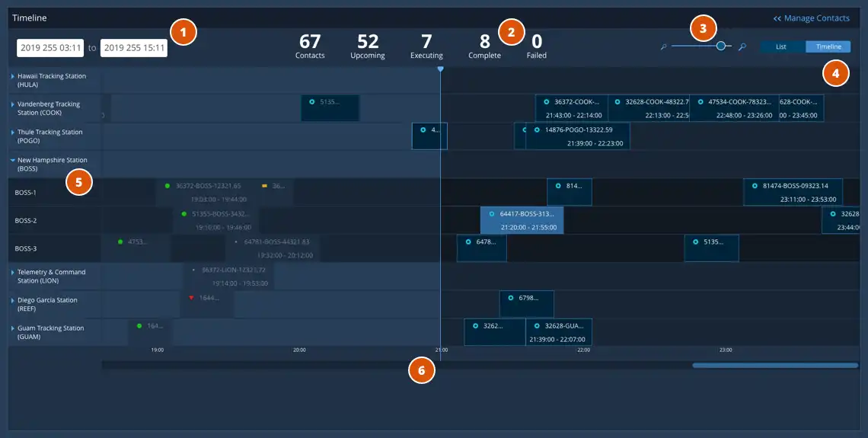The image size is (868, 438).
Task: Click the zoom-out magnifier icon
Action: (x=663, y=47)
